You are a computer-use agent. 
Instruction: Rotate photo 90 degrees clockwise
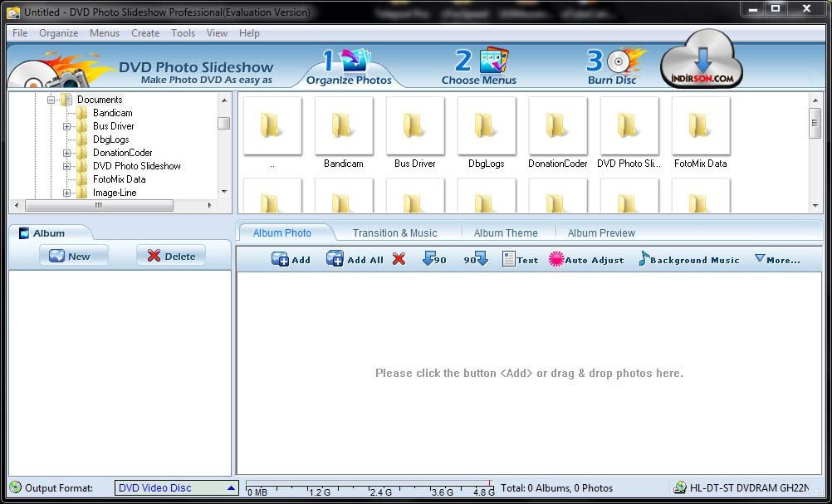pyautogui.click(x=476, y=259)
